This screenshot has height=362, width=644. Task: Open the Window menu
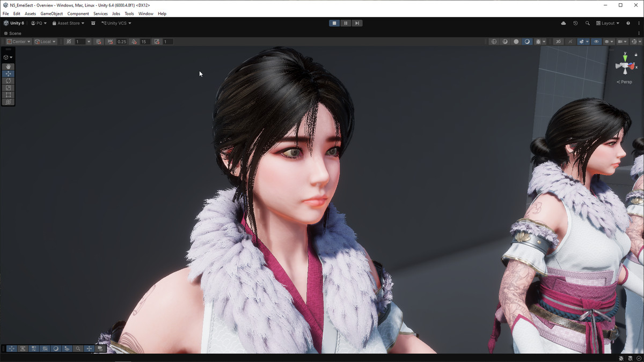(146, 13)
